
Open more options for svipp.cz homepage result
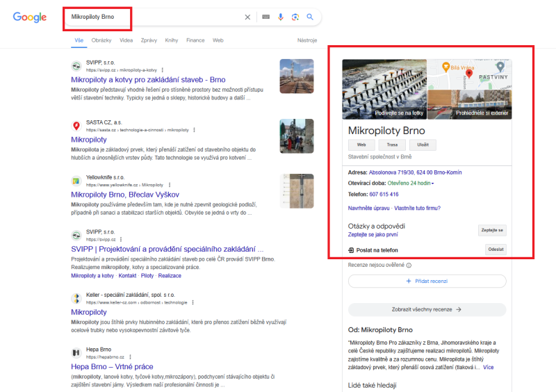[x=121, y=240]
